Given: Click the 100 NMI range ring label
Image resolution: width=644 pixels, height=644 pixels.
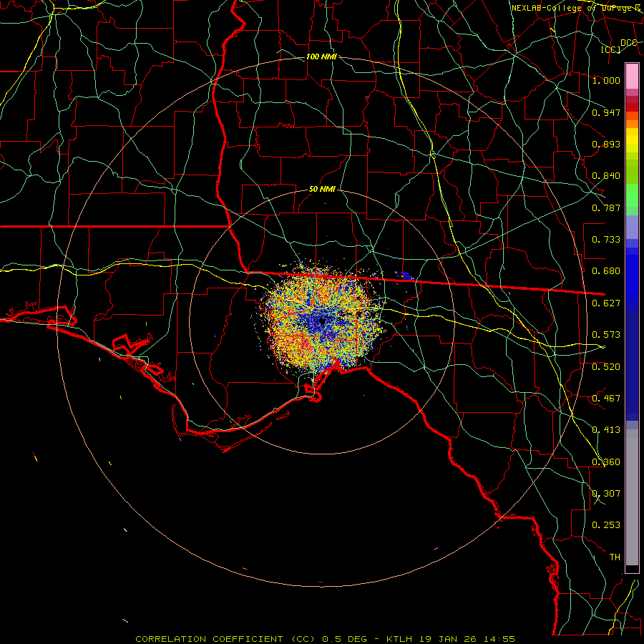Looking at the screenshot, I should pyautogui.click(x=321, y=57).
